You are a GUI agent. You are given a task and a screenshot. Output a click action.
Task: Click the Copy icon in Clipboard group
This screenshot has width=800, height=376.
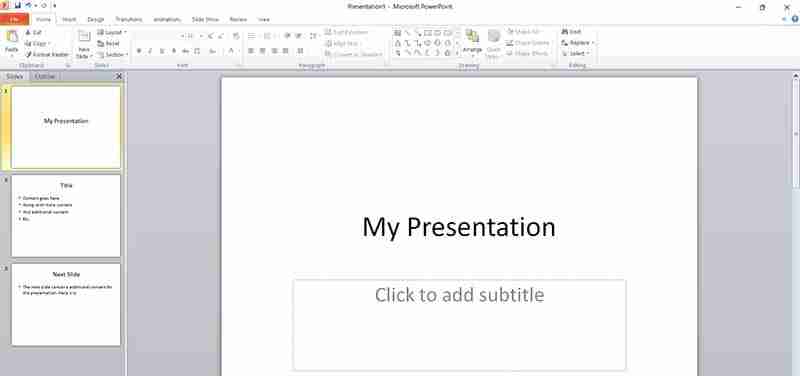(29, 43)
